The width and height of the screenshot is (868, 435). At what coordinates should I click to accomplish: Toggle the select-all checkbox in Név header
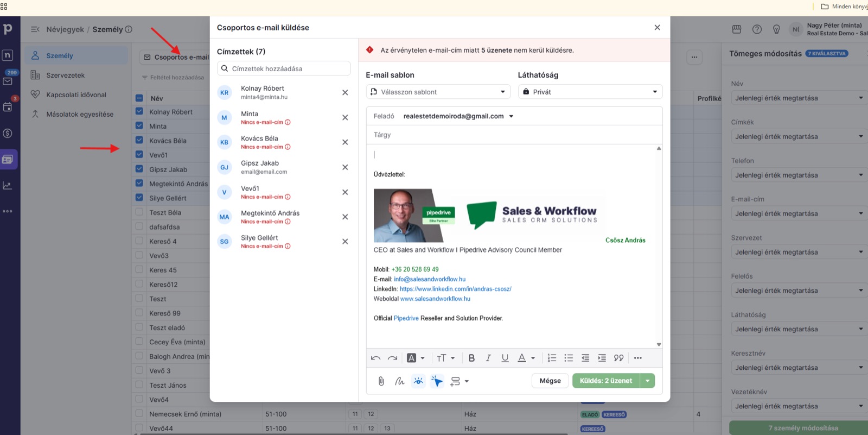pos(139,98)
